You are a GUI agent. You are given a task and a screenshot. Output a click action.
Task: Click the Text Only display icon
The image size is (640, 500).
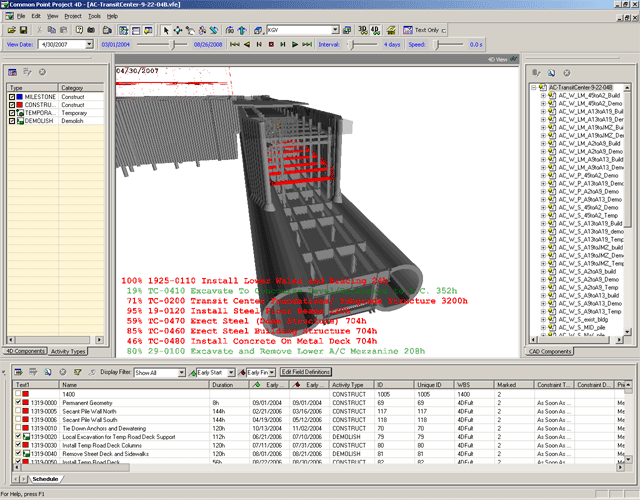[407, 30]
